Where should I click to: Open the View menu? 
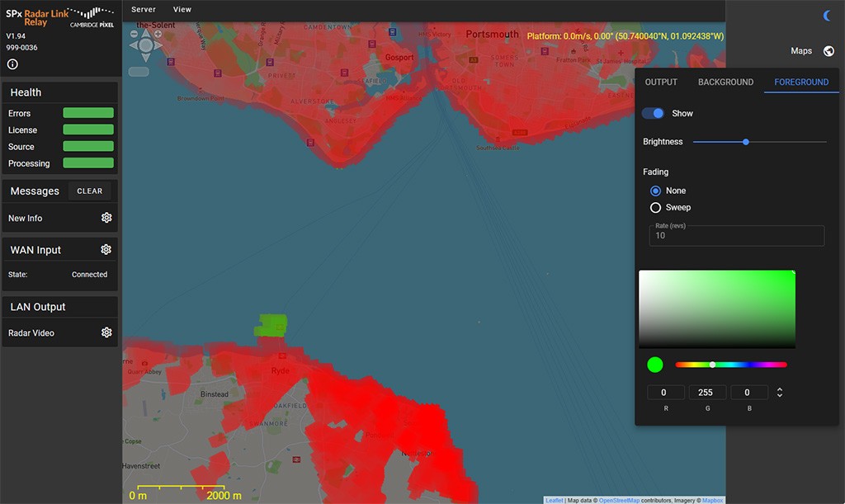point(182,9)
